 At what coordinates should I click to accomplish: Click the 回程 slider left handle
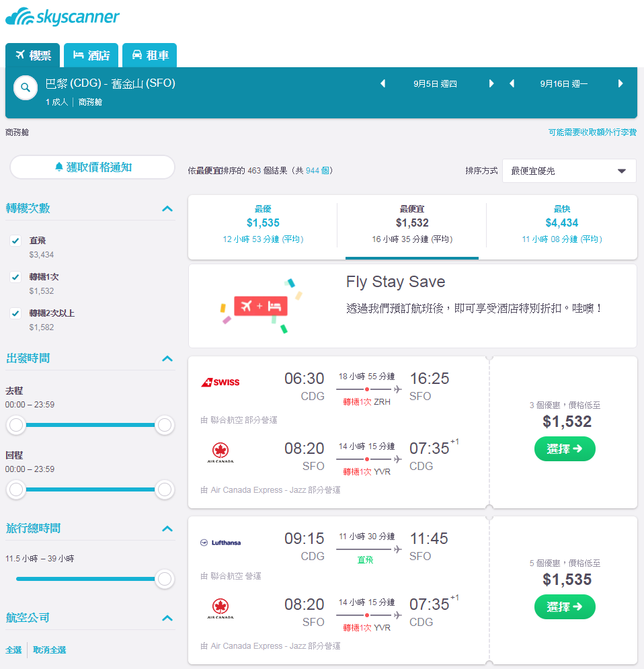point(16,489)
